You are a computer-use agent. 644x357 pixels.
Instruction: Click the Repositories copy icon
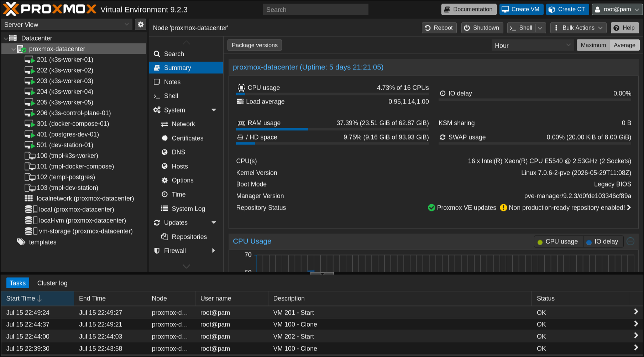(164, 237)
